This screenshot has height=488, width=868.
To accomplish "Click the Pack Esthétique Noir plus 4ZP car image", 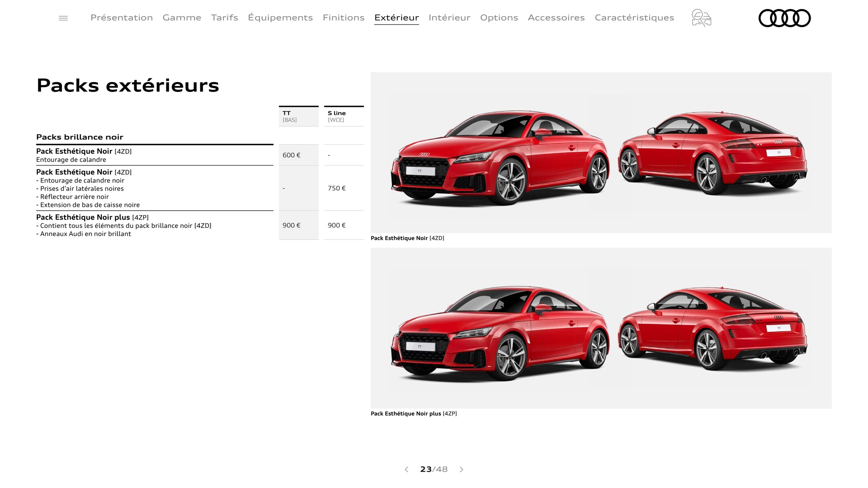I will [x=601, y=328].
